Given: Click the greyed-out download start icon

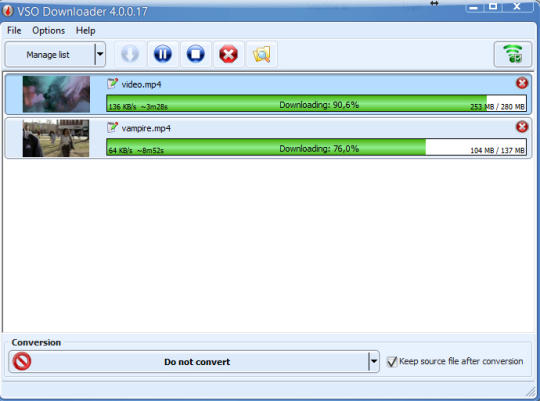Looking at the screenshot, I should [x=130, y=54].
